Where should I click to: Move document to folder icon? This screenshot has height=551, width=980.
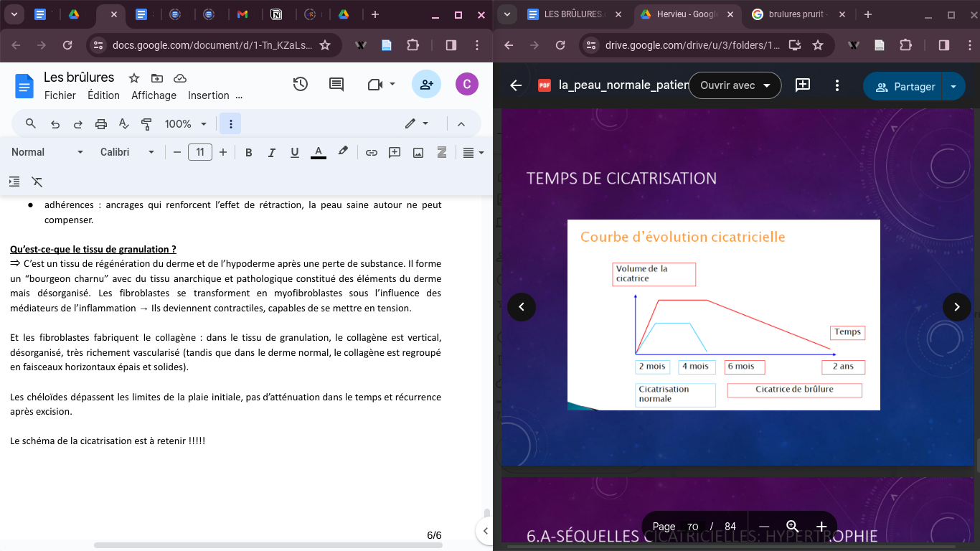(157, 78)
